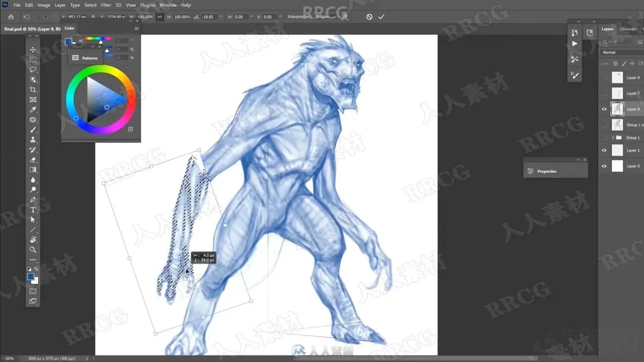The image size is (644, 362).
Task: Open the Libraries panel icon
Action: pyautogui.click(x=590, y=33)
